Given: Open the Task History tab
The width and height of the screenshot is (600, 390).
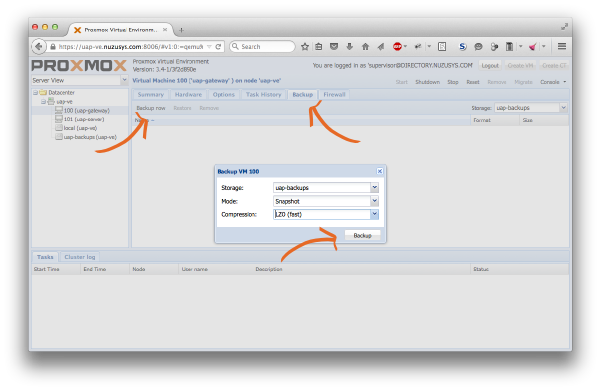Looking at the screenshot, I should [x=263, y=95].
